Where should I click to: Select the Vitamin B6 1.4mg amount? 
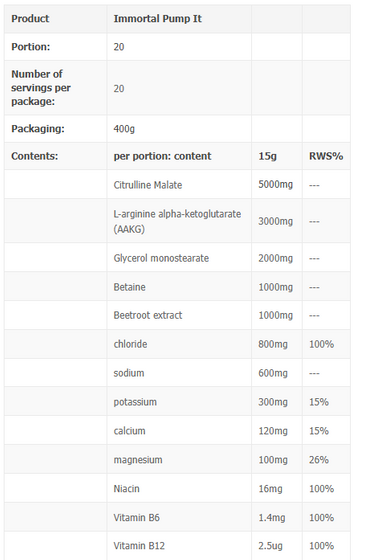tap(272, 518)
